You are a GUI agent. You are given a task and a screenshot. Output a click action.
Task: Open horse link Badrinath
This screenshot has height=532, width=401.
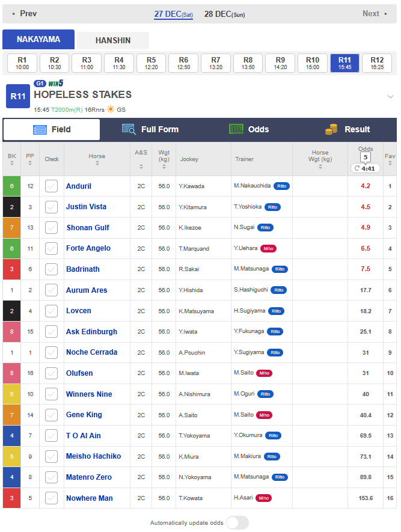click(x=83, y=269)
